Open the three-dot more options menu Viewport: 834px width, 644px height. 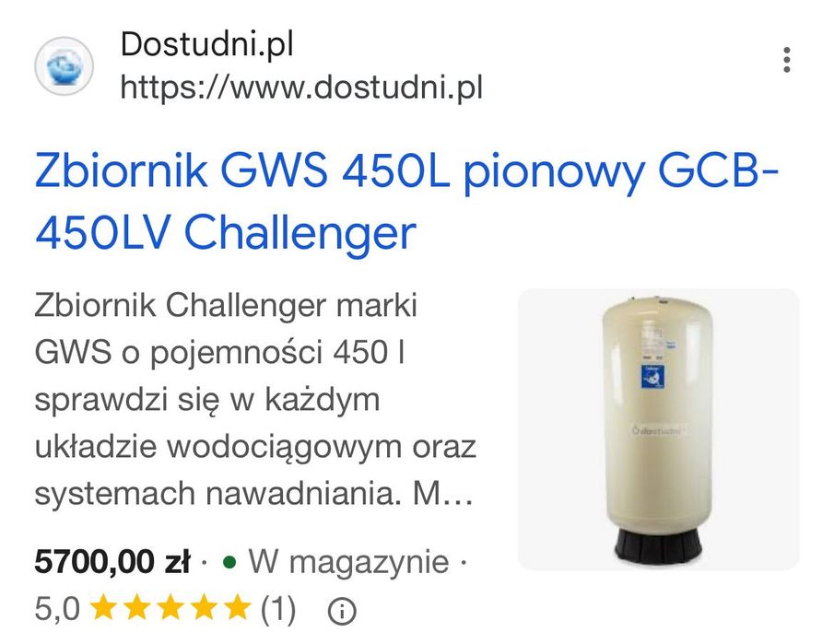787,60
